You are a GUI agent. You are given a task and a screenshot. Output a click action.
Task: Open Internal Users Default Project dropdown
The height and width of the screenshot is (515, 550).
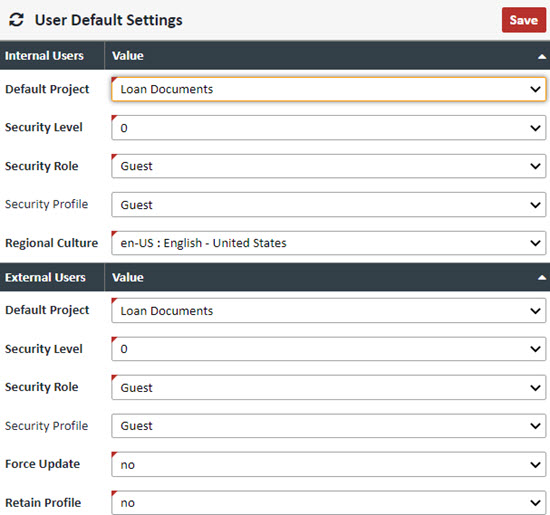[328, 89]
